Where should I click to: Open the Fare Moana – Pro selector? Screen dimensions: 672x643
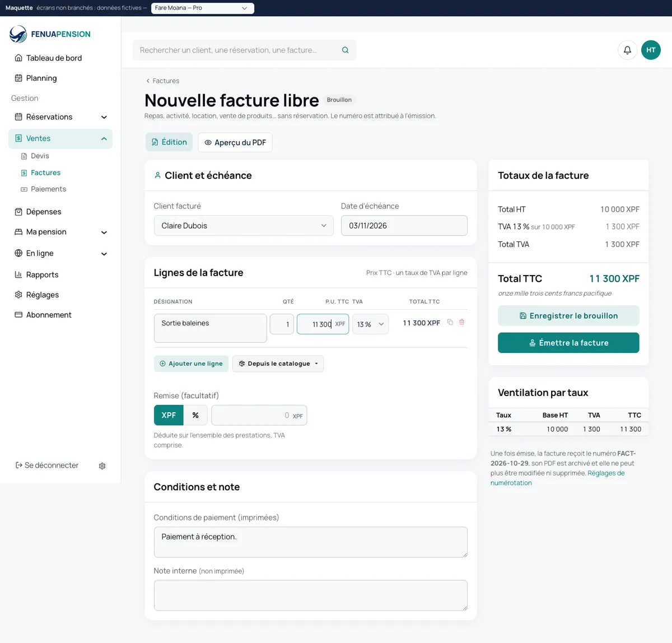[x=203, y=8]
